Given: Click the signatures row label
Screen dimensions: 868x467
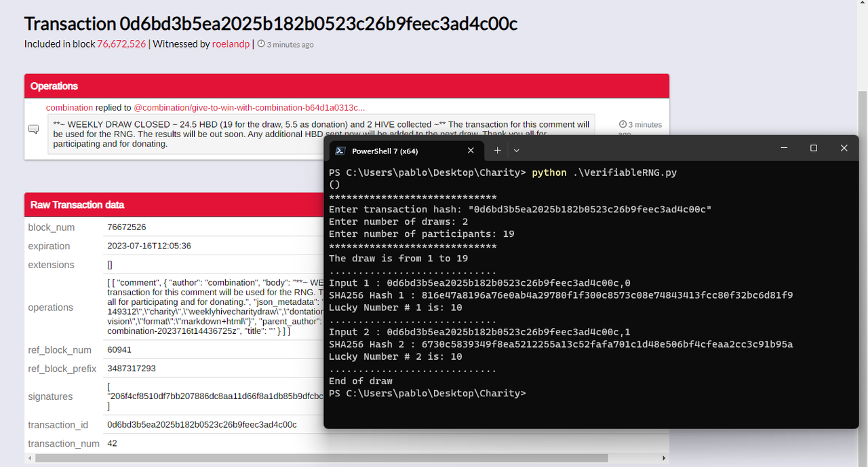Looking at the screenshot, I should coord(50,396).
